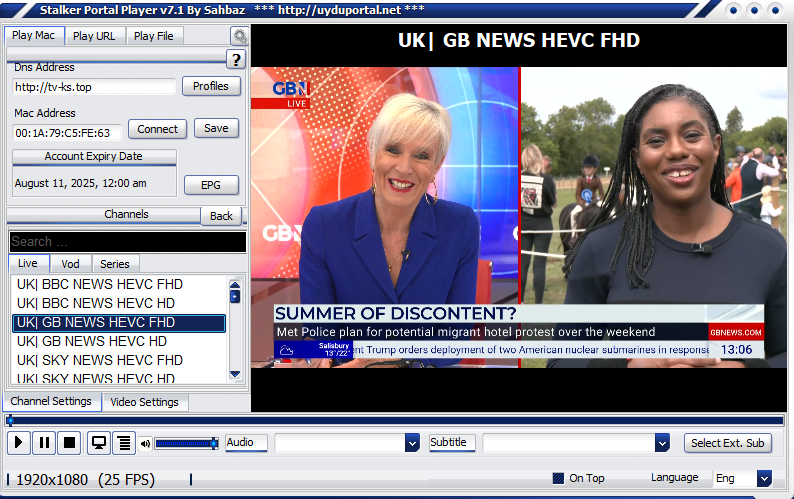Click the Account Expiry Date header
The width and height of the screenshot is (794, 499).
coord(94,157)
